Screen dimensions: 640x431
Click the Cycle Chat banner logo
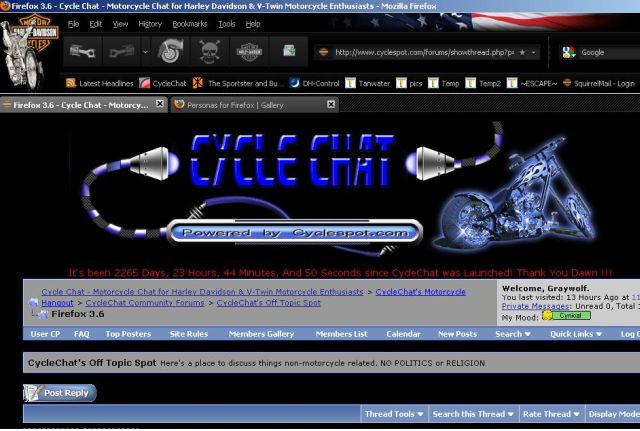pos(292,161)
